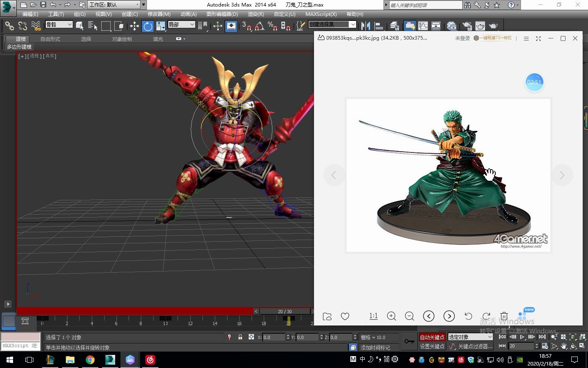
Task: Click the 设置关键点 set key button
Action: tap(432, 346)
